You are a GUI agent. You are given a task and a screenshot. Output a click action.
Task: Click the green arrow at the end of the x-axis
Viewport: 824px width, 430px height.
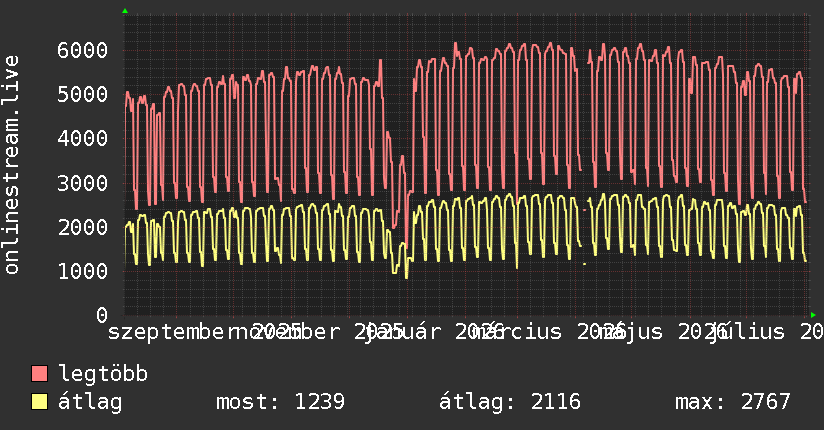tap(813, 315)
